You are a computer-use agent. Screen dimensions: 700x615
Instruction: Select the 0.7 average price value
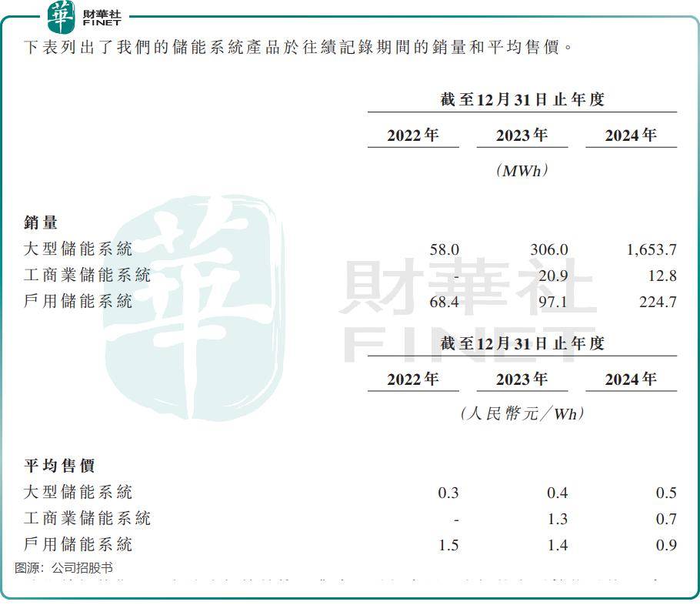[666, 519]
